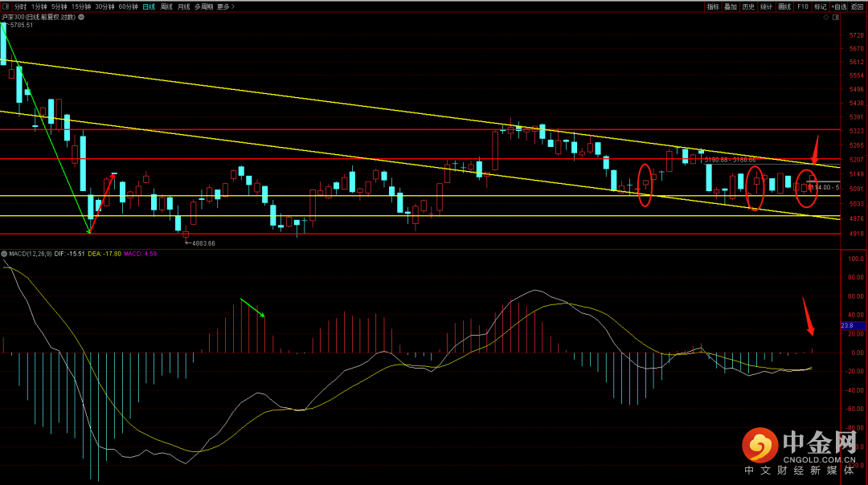Viewport: 868px width, 485px height.
Task: Click the panel toggle icon left of 分时
Action: point(6,6)
